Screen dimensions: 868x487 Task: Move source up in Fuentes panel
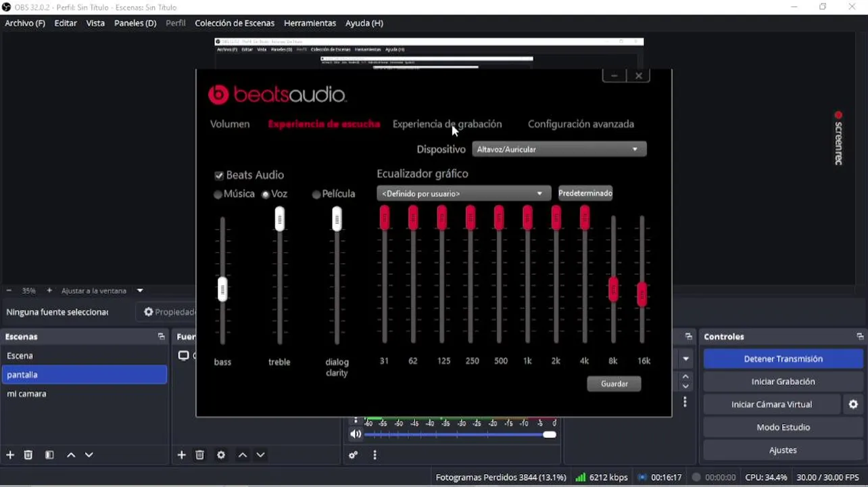[243, 455]
